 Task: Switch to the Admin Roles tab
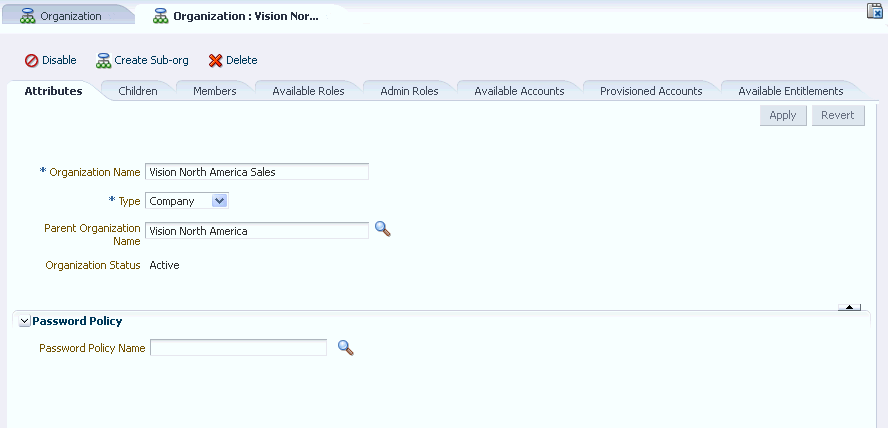pos(409,91)
